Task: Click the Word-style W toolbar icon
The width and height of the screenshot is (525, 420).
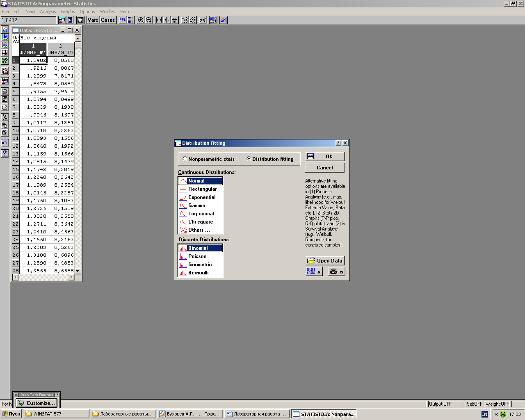Action: point(70,20)
